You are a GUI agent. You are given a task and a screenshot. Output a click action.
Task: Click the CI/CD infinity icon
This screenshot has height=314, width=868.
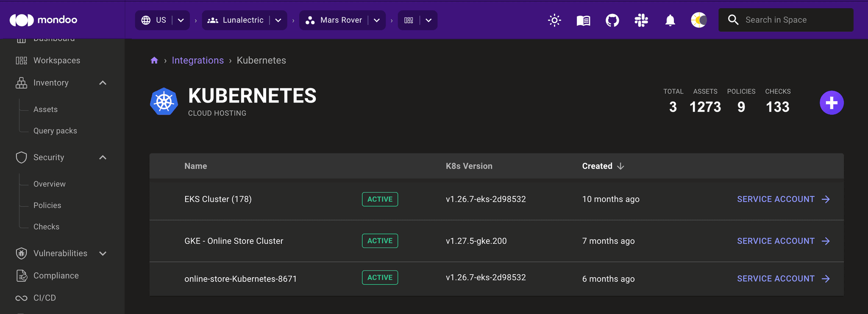point(21,298)
